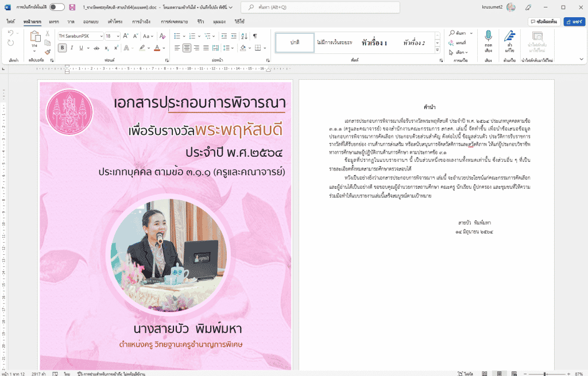The height and width of the screenshot is (376, 588).
Task: Click the Dictate microphone icon
Action: [x=488, y=36]
